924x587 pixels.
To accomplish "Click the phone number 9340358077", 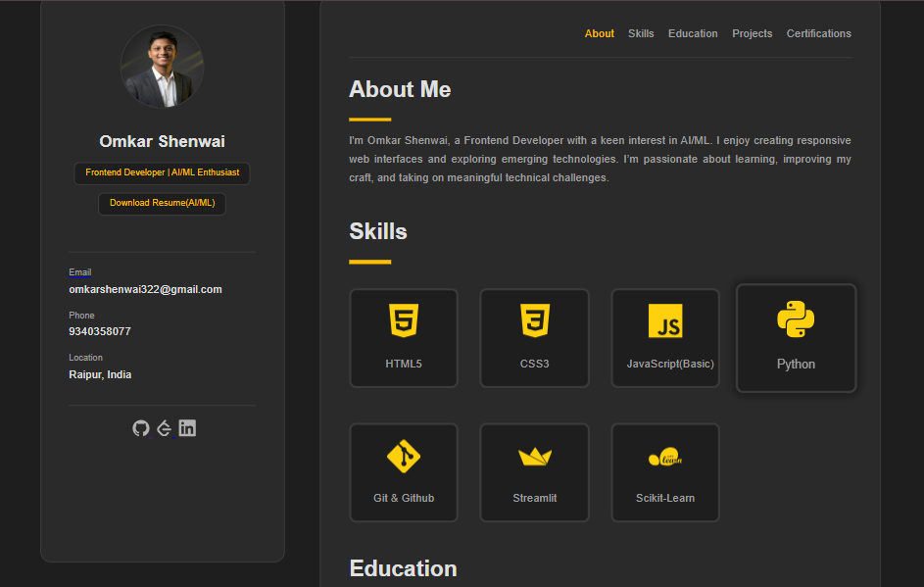I will (x=100, y=331).
